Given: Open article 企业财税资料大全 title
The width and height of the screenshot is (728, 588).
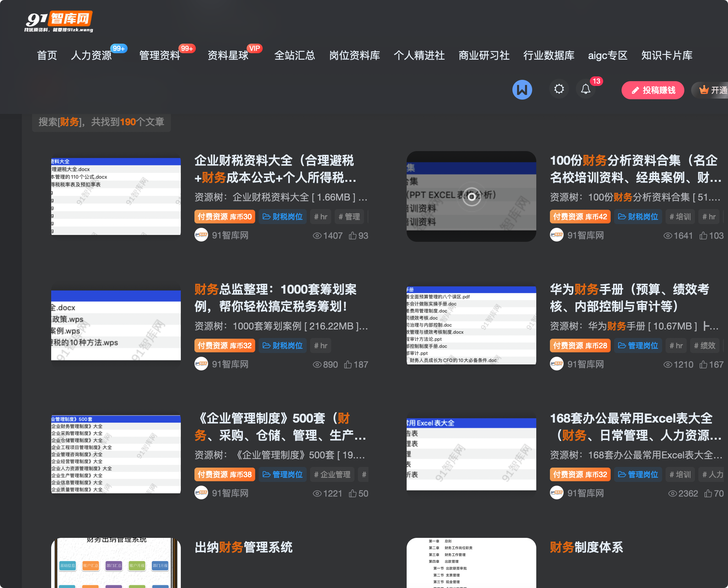Looking at the screenshot, I should (276, 169).
